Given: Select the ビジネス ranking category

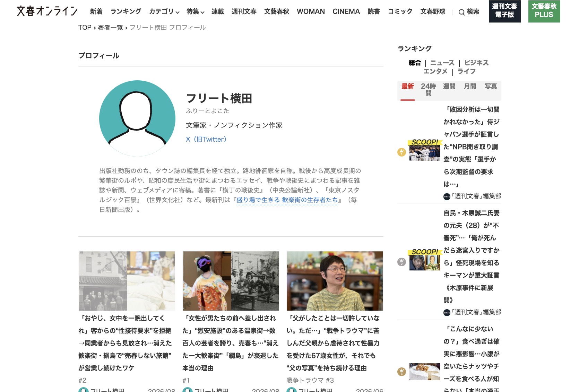Looking at the screenshot, I should (476, 63).
